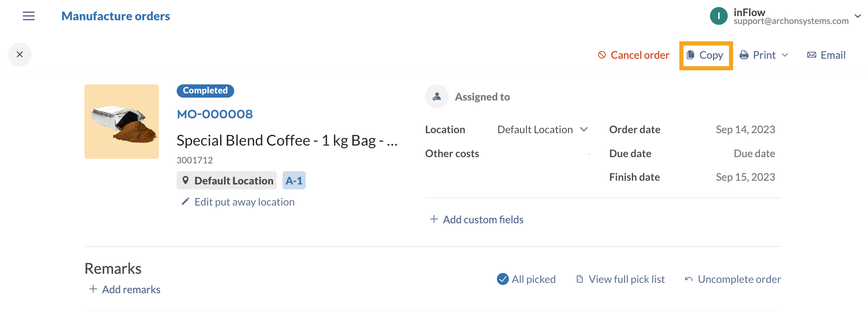The image size is (868, 311).
Task: Click the Assigned to person icon
Action: point(437,97)
